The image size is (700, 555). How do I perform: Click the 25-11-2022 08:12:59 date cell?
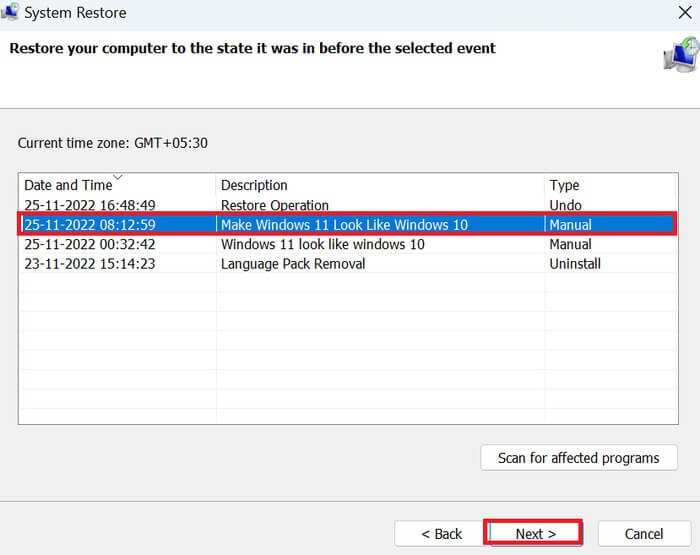[x=90, y=225]
